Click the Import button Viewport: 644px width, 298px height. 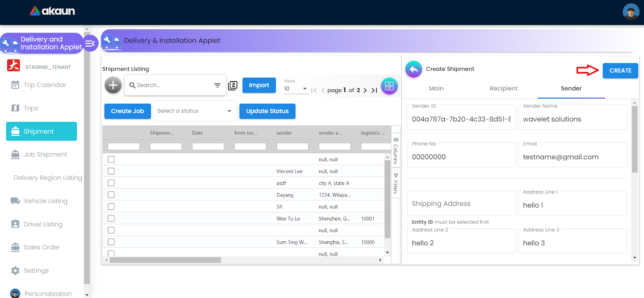click(259, 85)
